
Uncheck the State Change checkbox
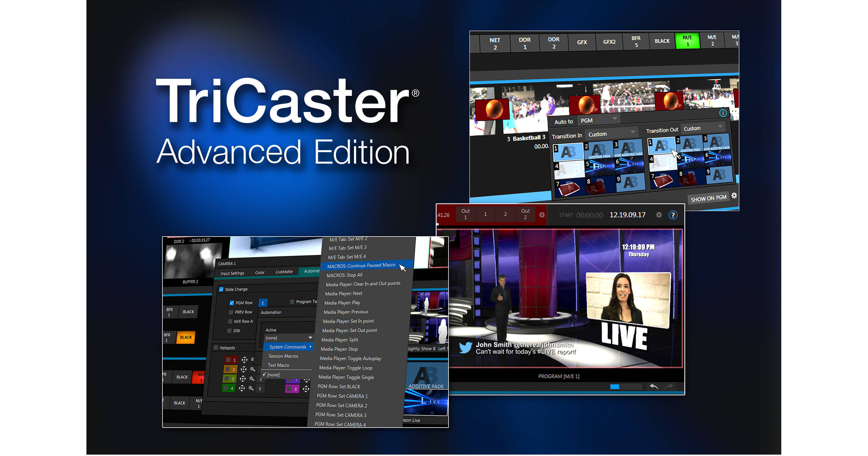coord(221,289)
